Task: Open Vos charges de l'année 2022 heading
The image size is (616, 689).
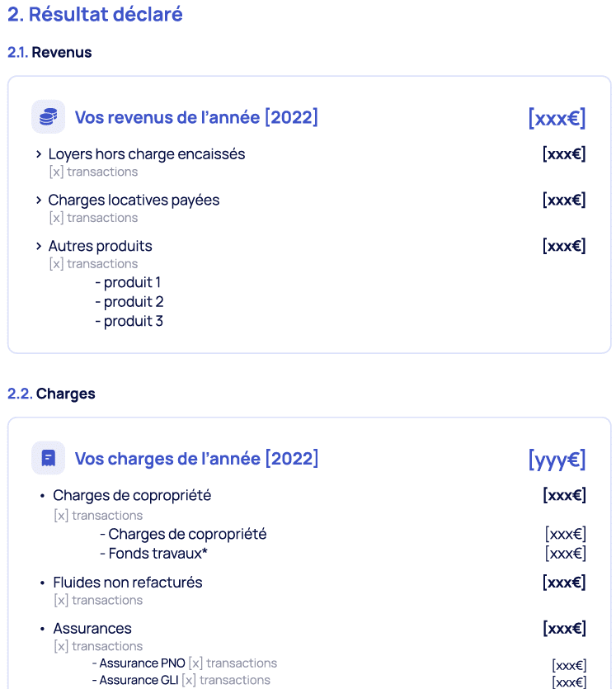Action: point(196,459)
